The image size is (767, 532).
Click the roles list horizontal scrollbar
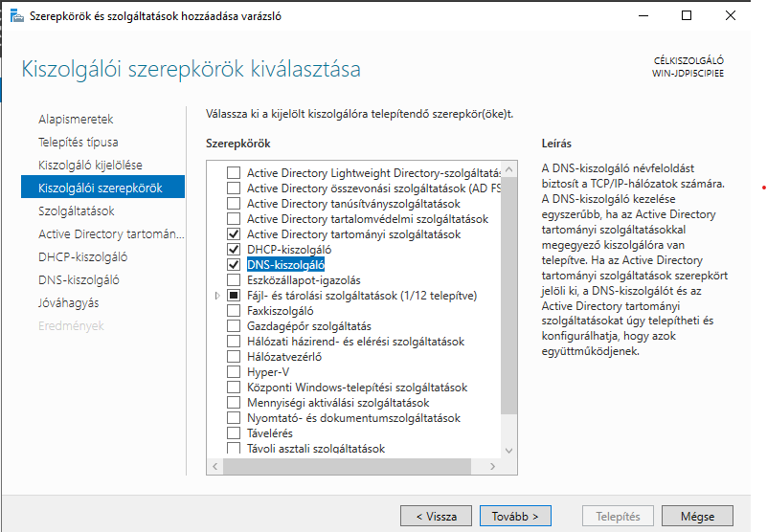(x=354, y=465)
